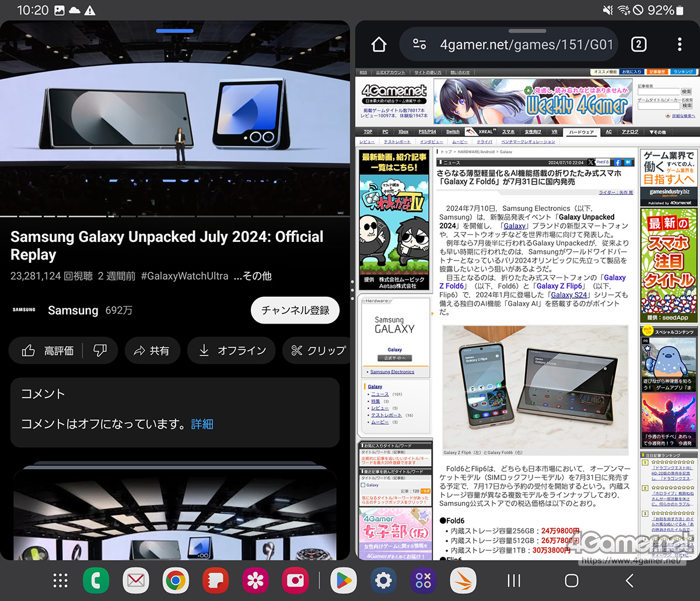Like the video with 高評価 button
Viewport: 700px width, 601px height.
(x=48, y=350)
